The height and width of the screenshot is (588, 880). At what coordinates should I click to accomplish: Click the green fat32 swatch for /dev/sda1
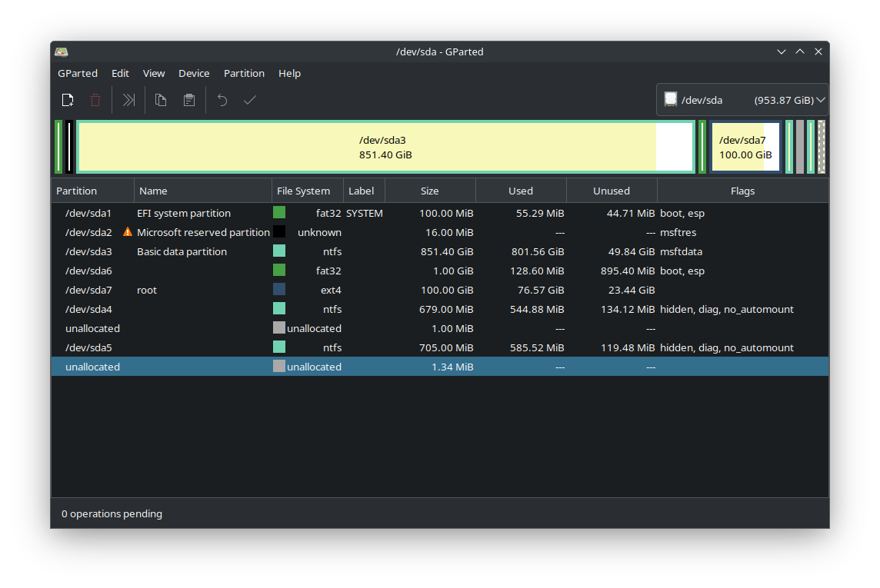pos(279,212)
